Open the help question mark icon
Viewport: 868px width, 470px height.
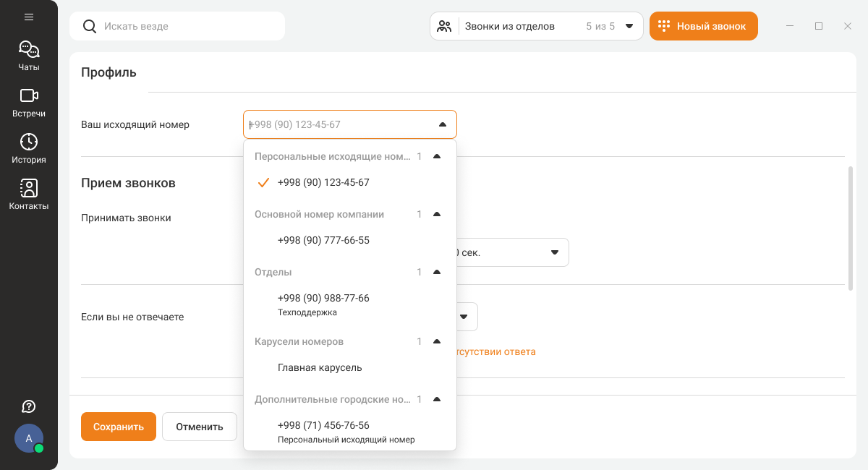[x=29, y=406]
